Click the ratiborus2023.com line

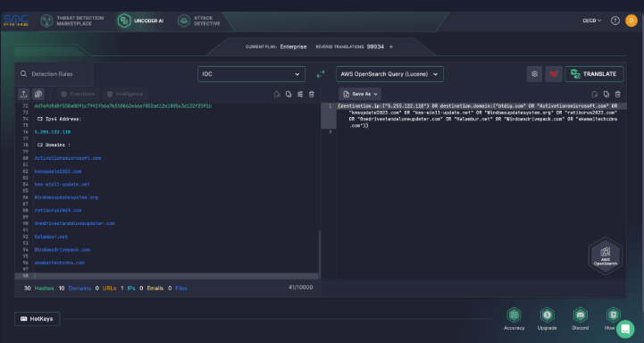click(58, 210)
